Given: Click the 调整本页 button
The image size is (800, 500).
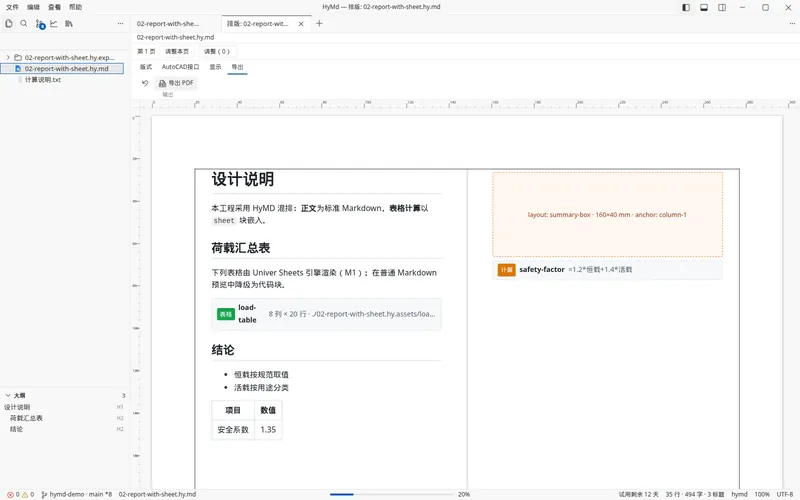Looking at the screenshot, I should coord(177,52).
